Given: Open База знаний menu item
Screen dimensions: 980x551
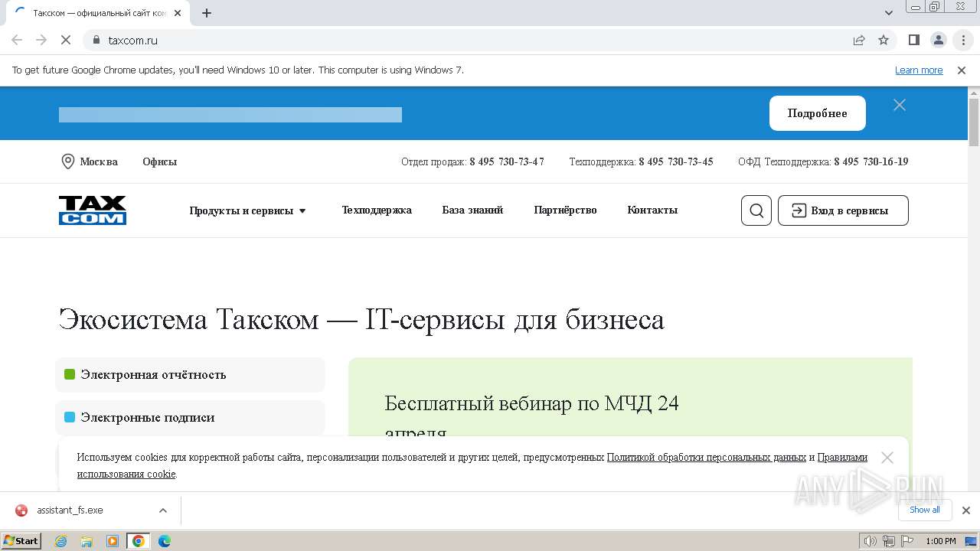Looking at the screenshot, I should [x=472, y=210].
